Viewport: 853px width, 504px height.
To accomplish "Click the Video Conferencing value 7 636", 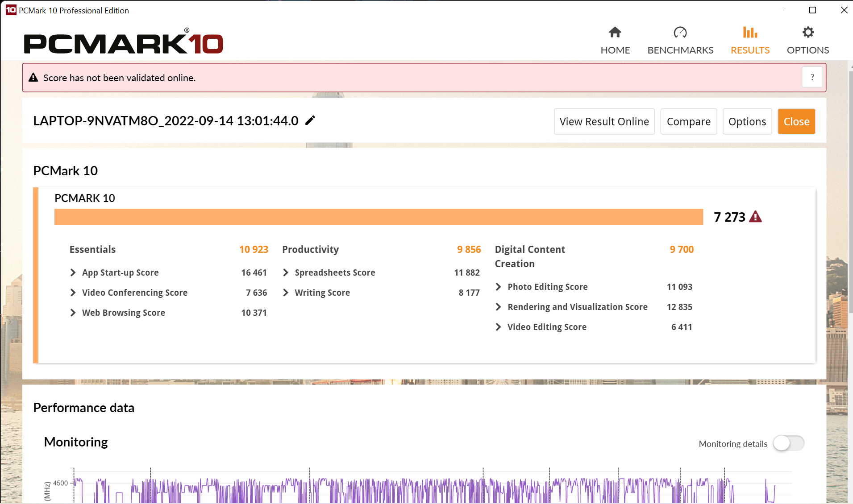I will pos(256,293).
